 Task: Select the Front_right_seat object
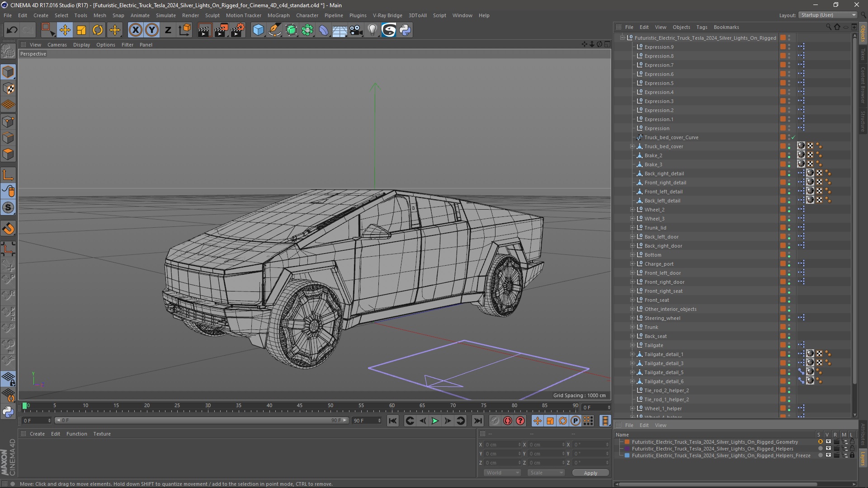pos(663,291)
